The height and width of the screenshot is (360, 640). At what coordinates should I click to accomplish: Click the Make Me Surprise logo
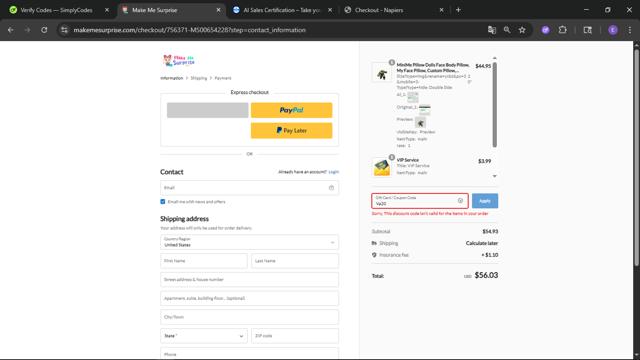179,60
